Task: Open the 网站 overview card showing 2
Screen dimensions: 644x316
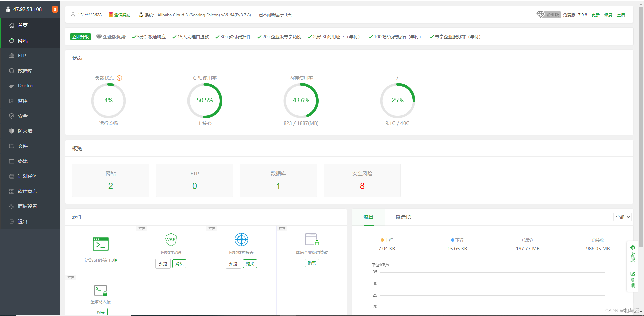Action: (111, 180)
